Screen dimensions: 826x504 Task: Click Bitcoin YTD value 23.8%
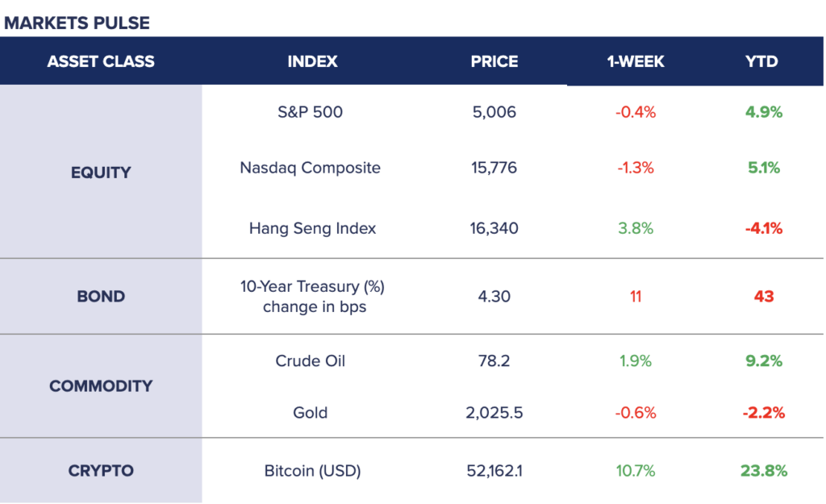coord(763,470)
